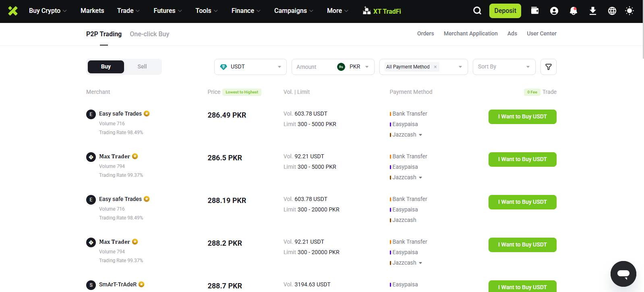This screenshot has height=292, width=644.
Task: Click verified badge beside Easy safe Trades 286.49
Action: [x=147, y=114]
